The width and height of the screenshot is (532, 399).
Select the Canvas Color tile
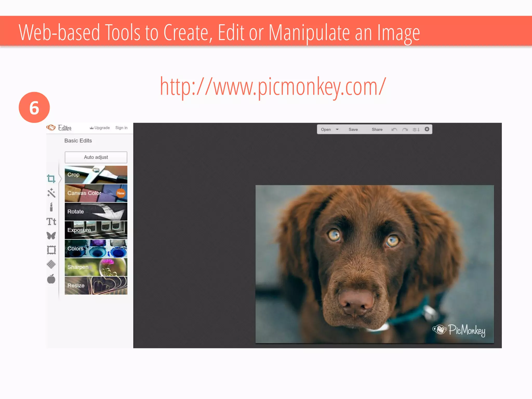[x=96, y=193]
